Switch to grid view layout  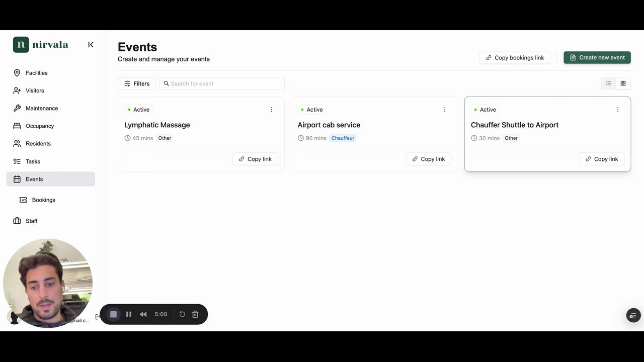(x=623, y=83)
